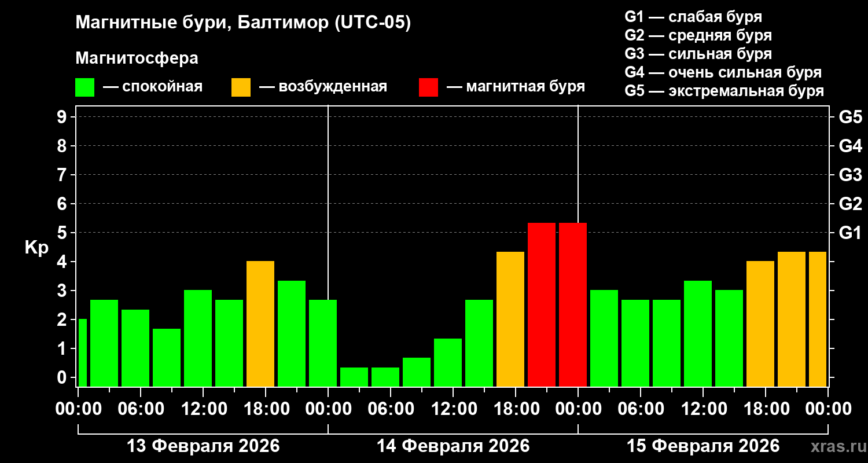Click the G1 label on the right axis

click(x=850, y=233)
